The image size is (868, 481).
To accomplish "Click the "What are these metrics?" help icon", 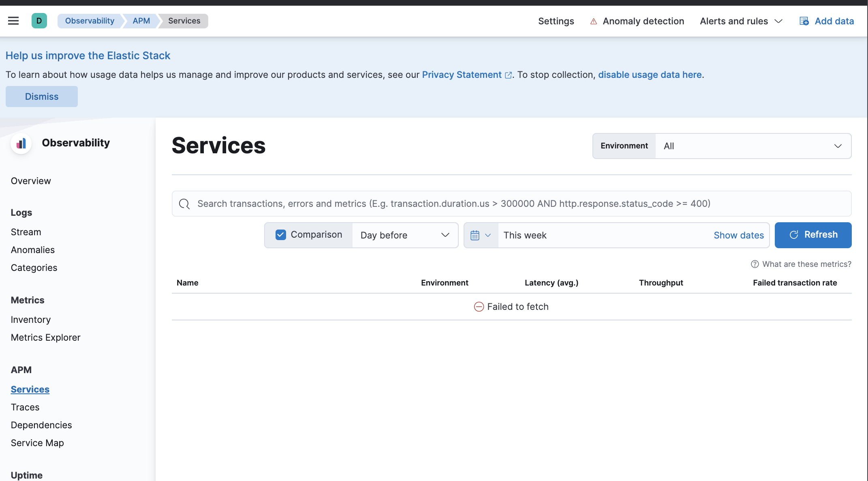I will (755, 264).
